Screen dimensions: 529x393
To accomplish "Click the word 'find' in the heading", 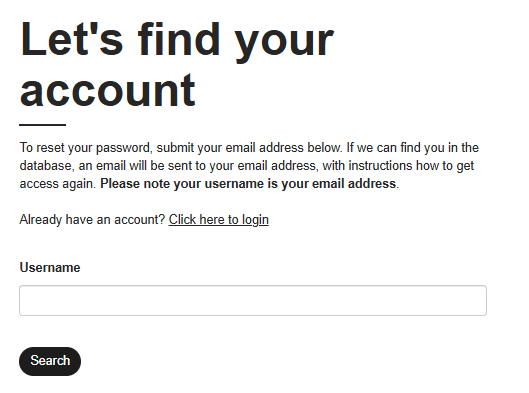I will pyautogui.click(x=178, y=39).
